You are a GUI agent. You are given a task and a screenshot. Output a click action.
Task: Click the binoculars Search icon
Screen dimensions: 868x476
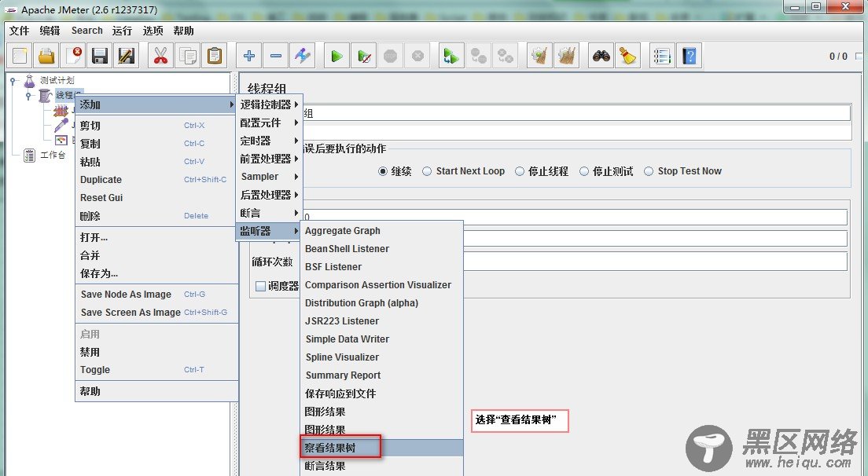(x=601, y=56)
